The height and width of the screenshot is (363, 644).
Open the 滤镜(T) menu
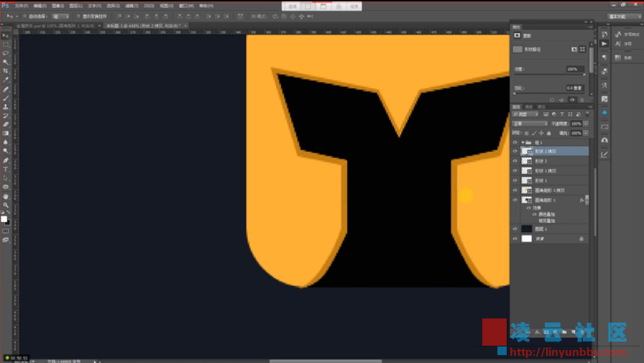132,6
